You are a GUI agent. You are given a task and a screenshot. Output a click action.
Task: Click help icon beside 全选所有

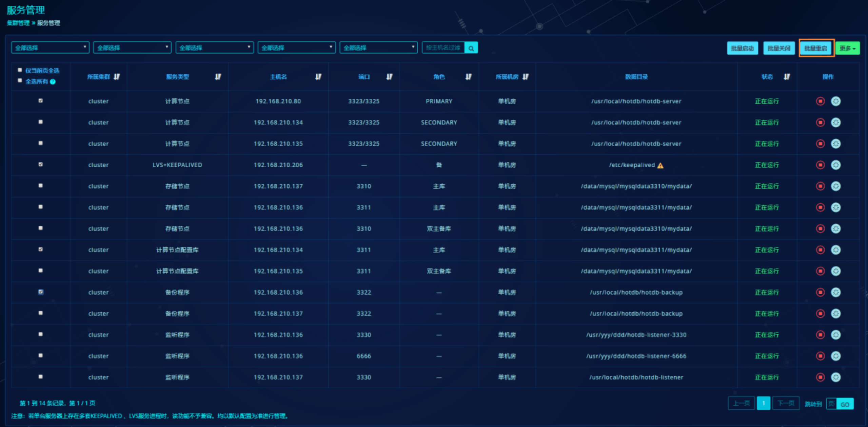coord(53,81)
